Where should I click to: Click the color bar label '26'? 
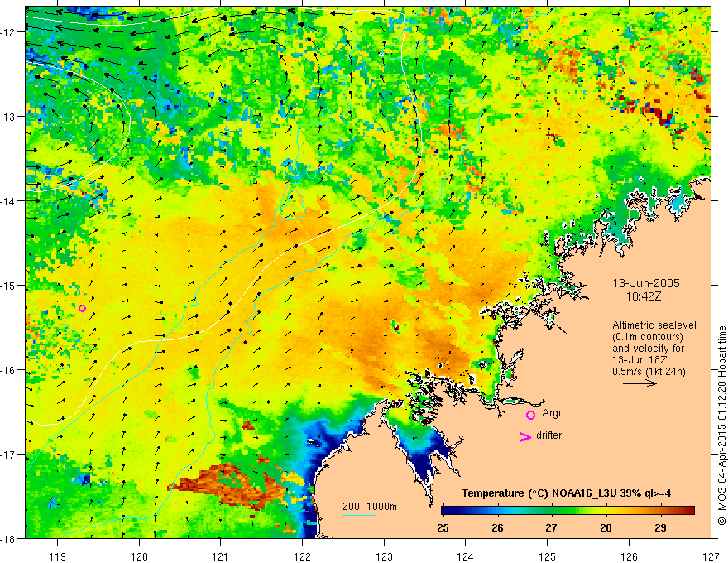coord(497,527)
